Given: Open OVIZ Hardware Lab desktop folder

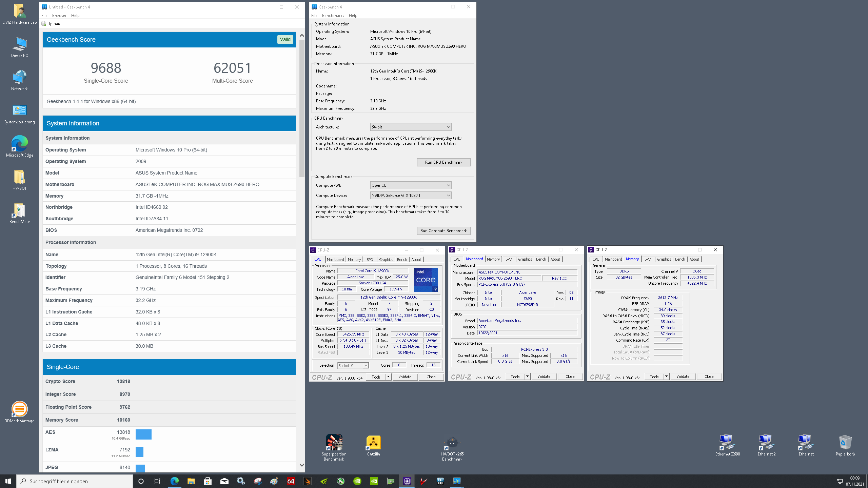Looking at the screenshot, I should [x=19, y=14].
